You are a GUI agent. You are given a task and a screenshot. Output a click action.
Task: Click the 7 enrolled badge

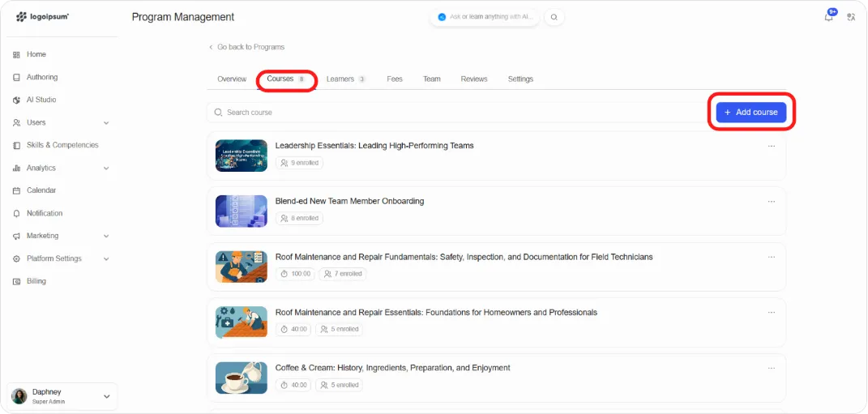pos(343,274)
